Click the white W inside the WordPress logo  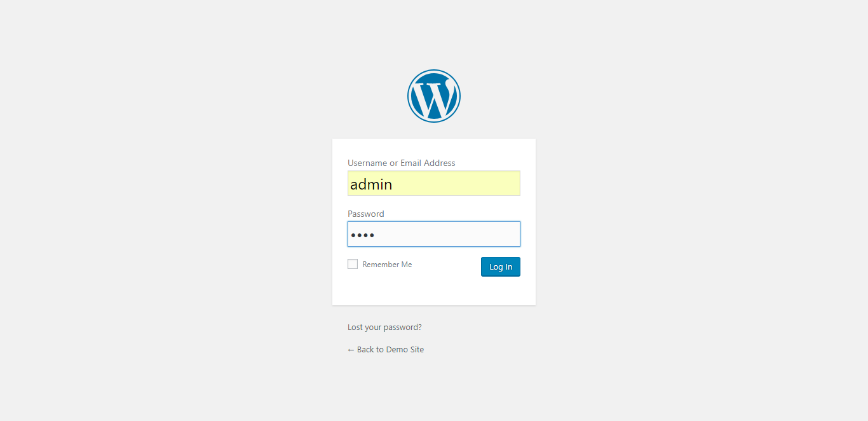[434, 97]
